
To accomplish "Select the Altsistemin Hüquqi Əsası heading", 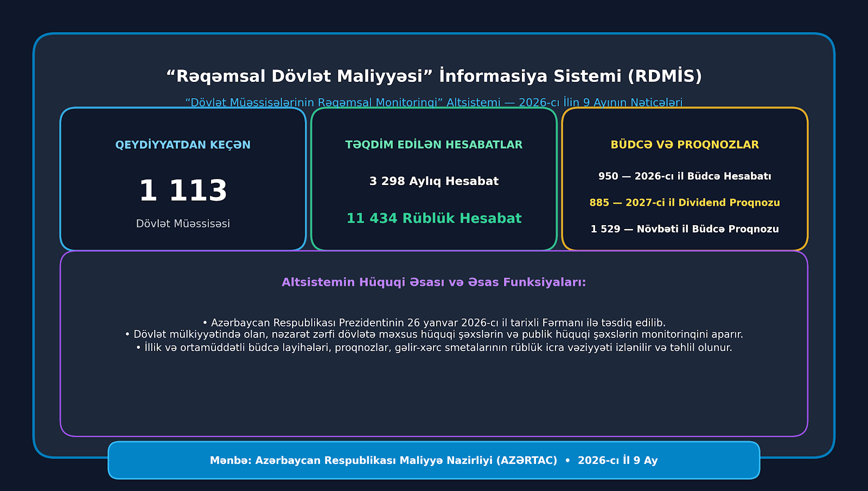I will (434, 282).
